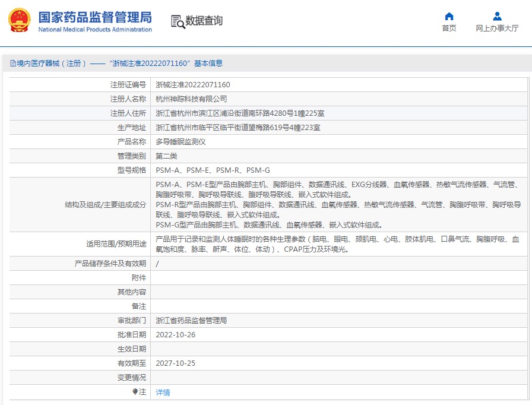Image resolution: width=532 pixels, height=405 pixels.
Task: Go to 首页 home page
Action: (x=449, y=28)
